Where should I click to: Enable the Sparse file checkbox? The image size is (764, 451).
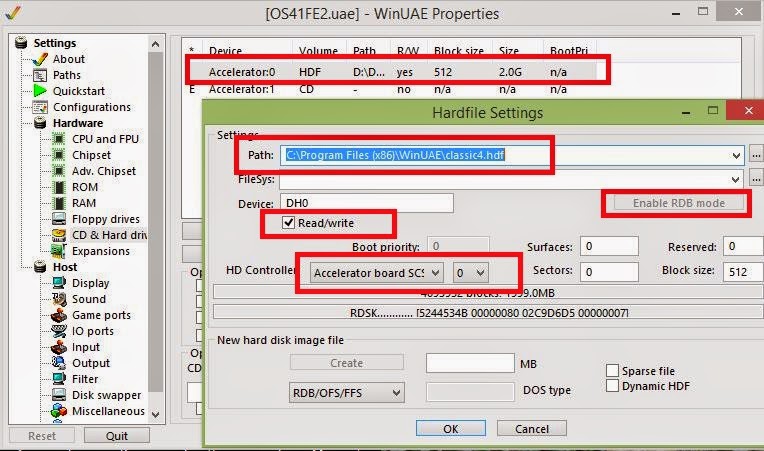click(x=612, y=371)
